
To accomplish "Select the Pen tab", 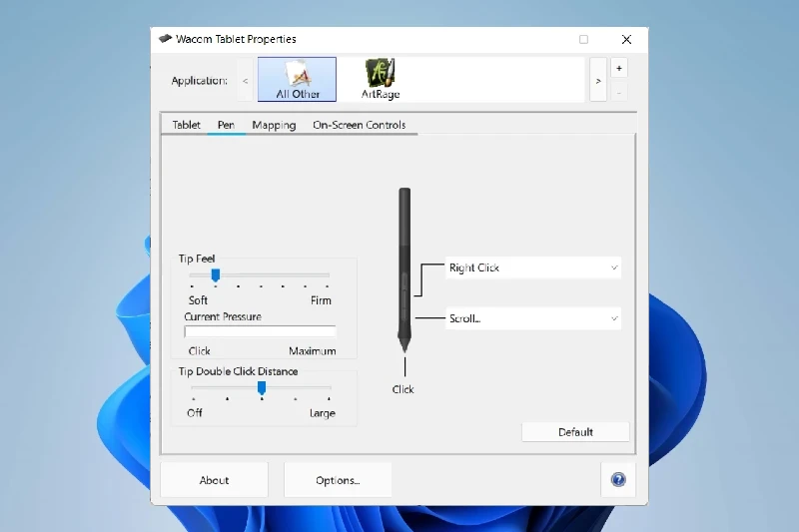I will 226,125.
